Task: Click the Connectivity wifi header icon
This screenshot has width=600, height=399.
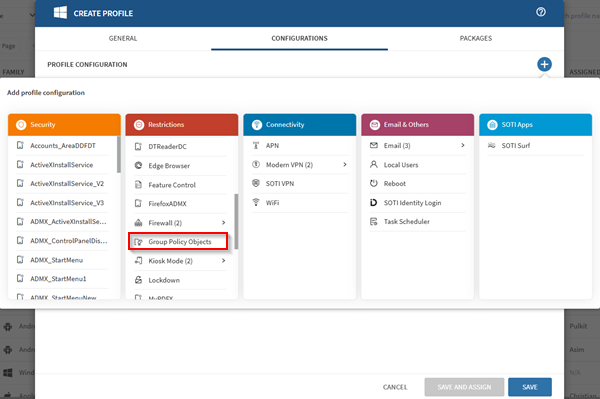Action: pos(257,125)
